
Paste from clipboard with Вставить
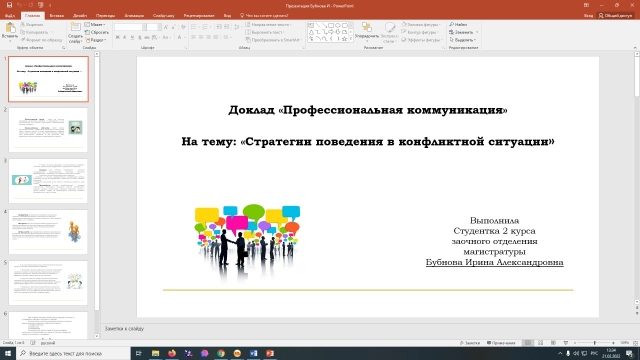pyautogui.click(x=10, y=32)
